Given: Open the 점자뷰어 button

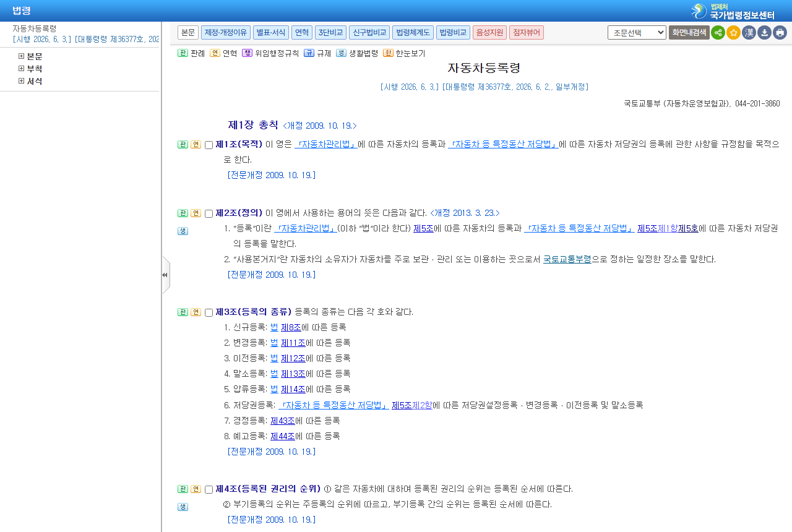Looking at the screenshot, I should pos(527,33).
